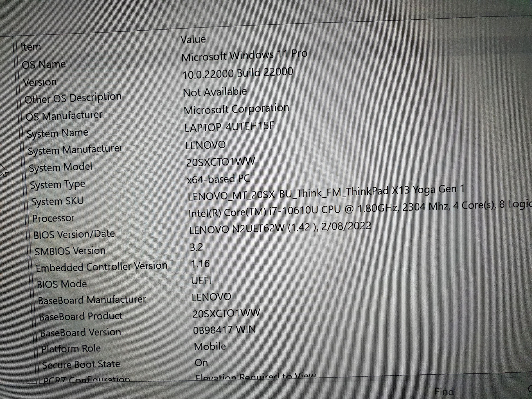The width and height of the screenshot is (532, 399).
Task: Select value x64-based PC
Action: click(218, 179)
